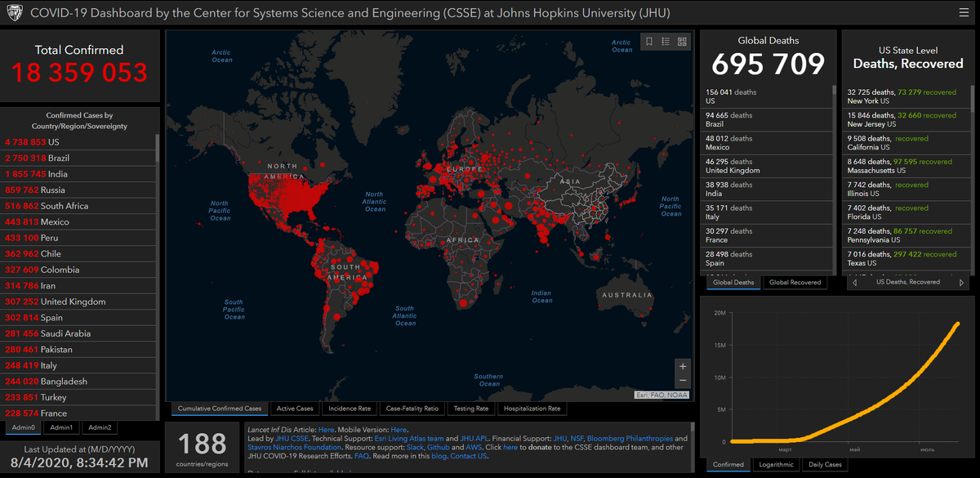
Task: Open the Case-Fatality Ratio tab
Action: (x=412, y=409)
